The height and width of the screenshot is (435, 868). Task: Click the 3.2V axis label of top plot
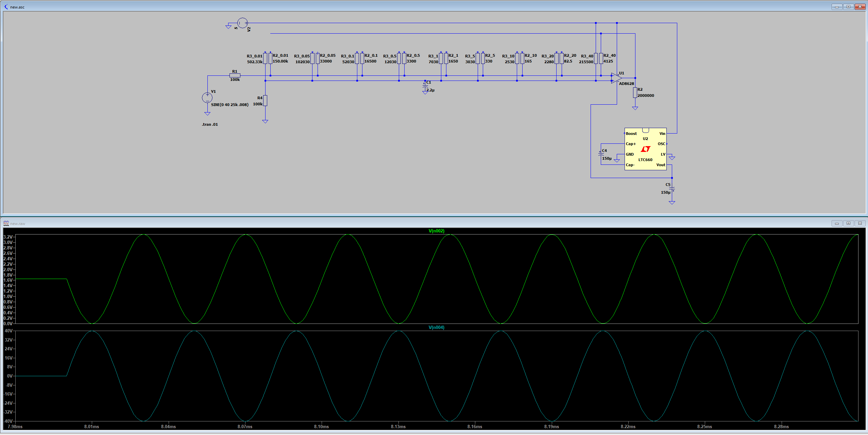tap(8, 237)
